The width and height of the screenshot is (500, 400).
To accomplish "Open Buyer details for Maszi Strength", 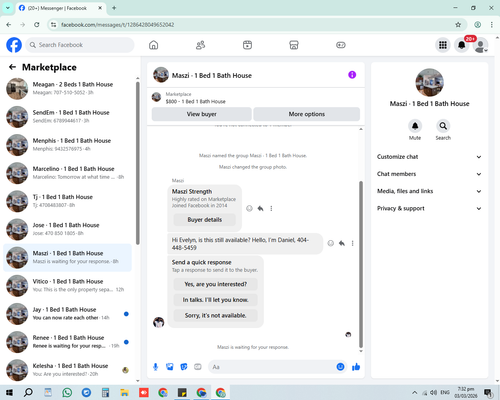I will 205,220.
